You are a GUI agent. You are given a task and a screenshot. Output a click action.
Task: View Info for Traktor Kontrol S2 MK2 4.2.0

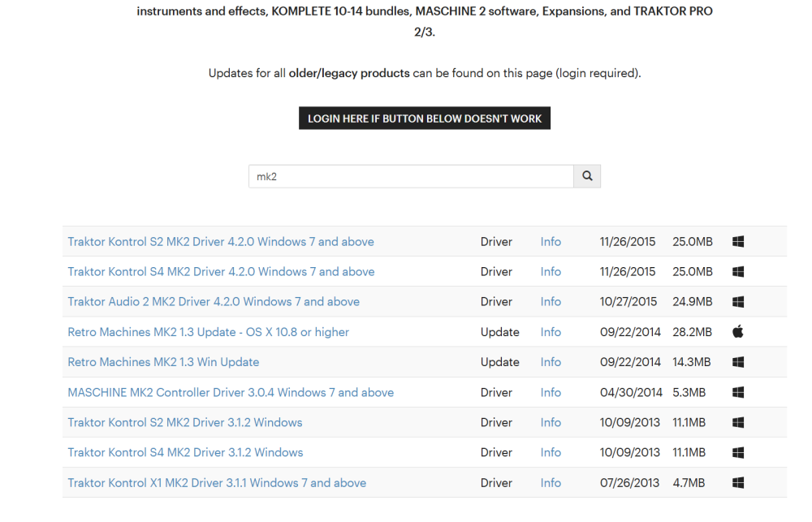(551, 241)
